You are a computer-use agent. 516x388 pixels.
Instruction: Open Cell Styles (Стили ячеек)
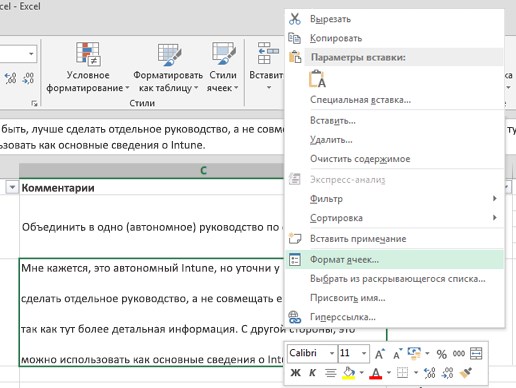coord(223,67)
